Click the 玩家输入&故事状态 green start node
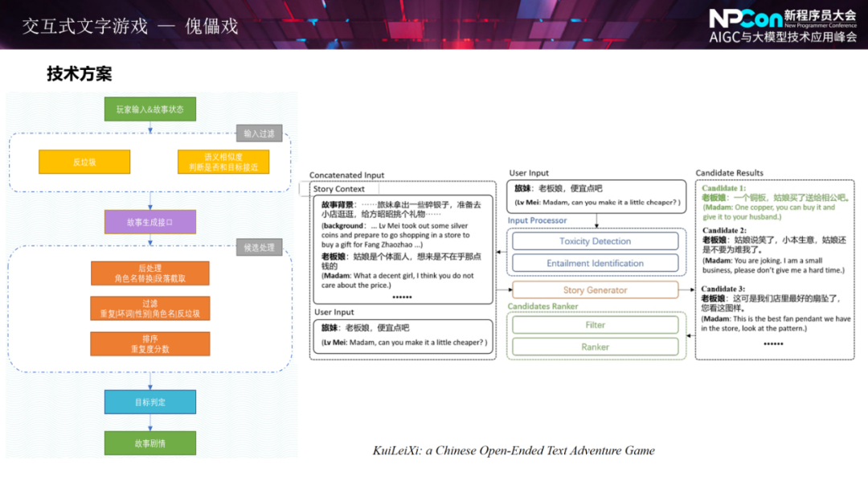This screenshot has width=868, height=489. pos(149,109)
